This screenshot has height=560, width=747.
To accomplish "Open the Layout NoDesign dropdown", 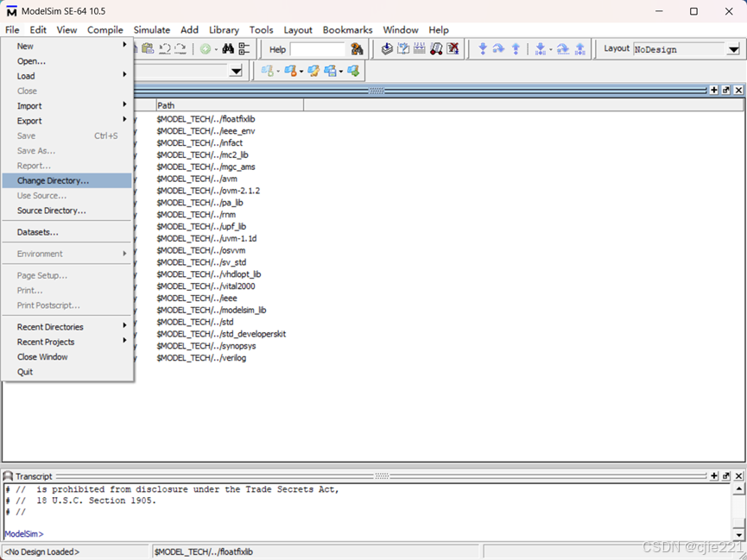I will 733,49.
